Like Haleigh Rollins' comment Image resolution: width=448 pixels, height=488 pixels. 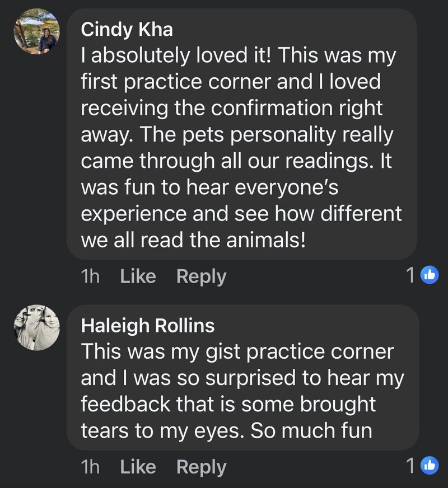tap(138, 467)
